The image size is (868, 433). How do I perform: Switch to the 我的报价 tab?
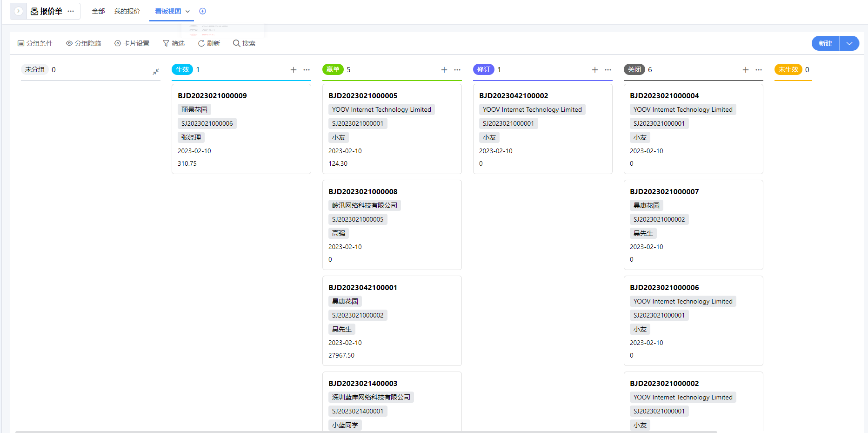(127, 11)
